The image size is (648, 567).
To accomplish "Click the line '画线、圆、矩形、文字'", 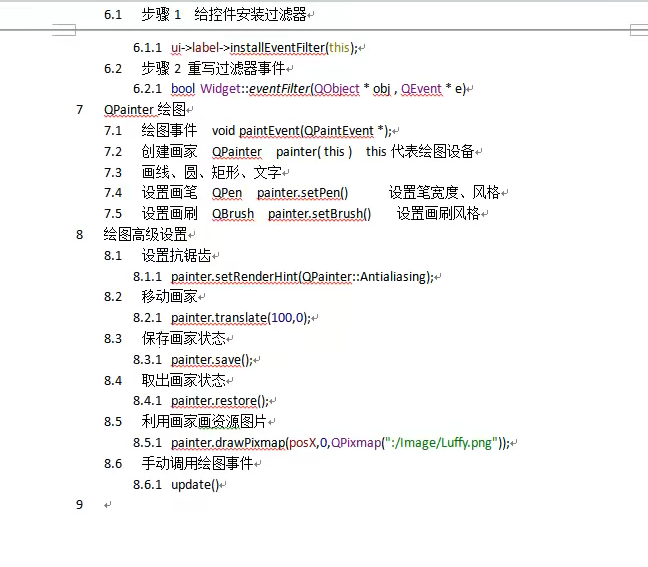I will point(212,172).
